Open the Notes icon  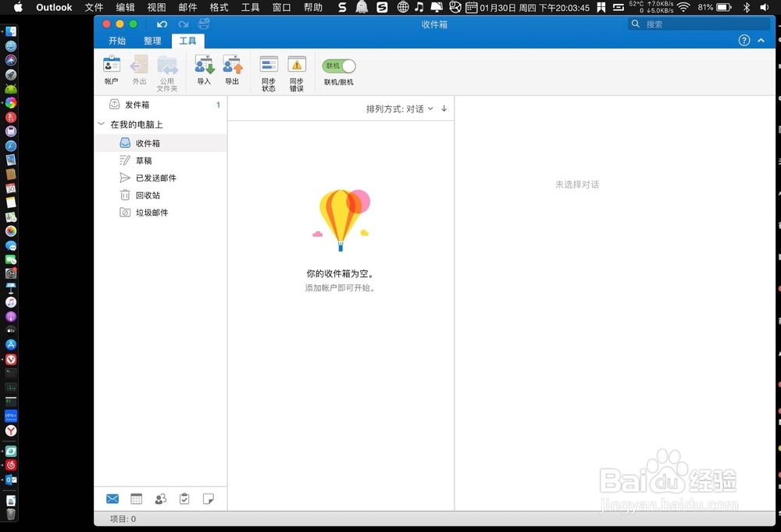point(209,498)
